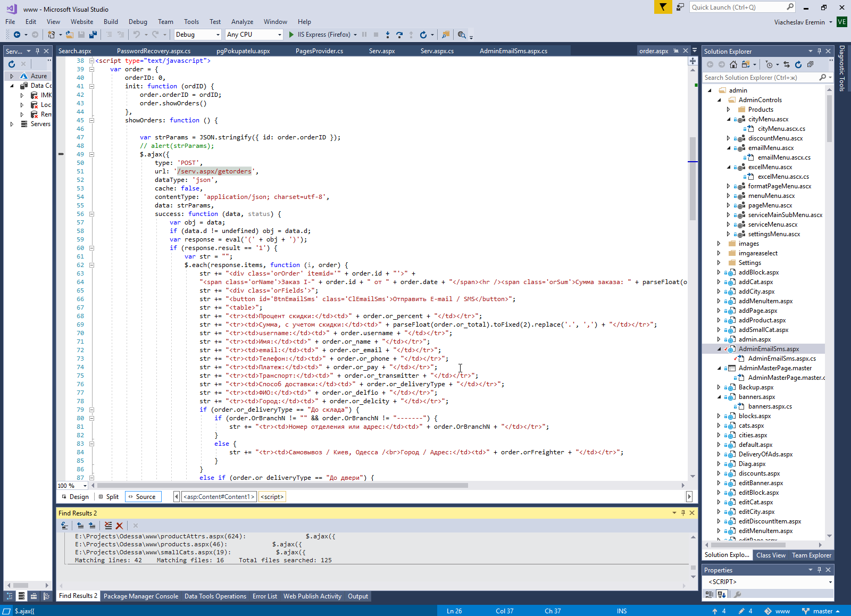Pin the Solution Explorer panel

819,51
